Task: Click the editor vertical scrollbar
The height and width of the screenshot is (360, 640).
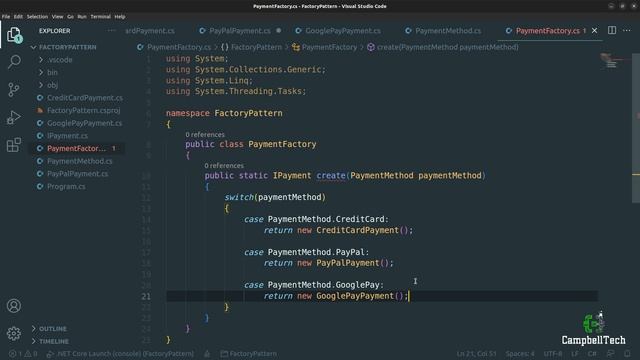Action: click(636, 128)
